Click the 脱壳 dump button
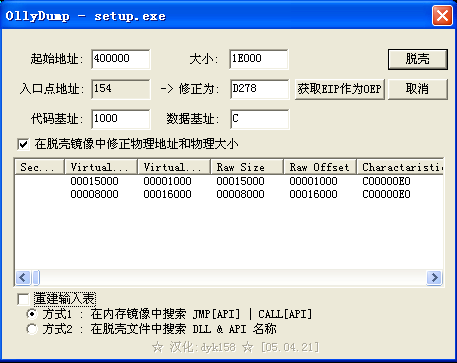This screenshot has height=363, width=457. pyautogui.click(x=418, y=59)
